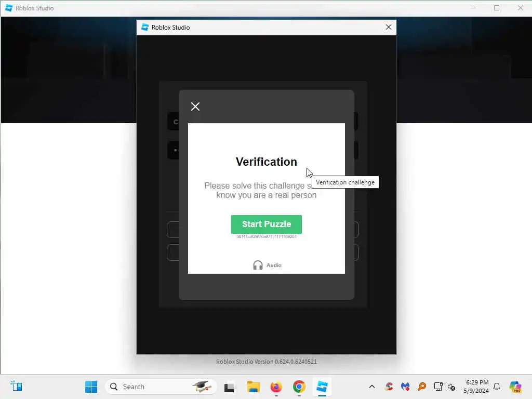
Task: Click the red swirl tray icon
Action: tap(389, 387)
